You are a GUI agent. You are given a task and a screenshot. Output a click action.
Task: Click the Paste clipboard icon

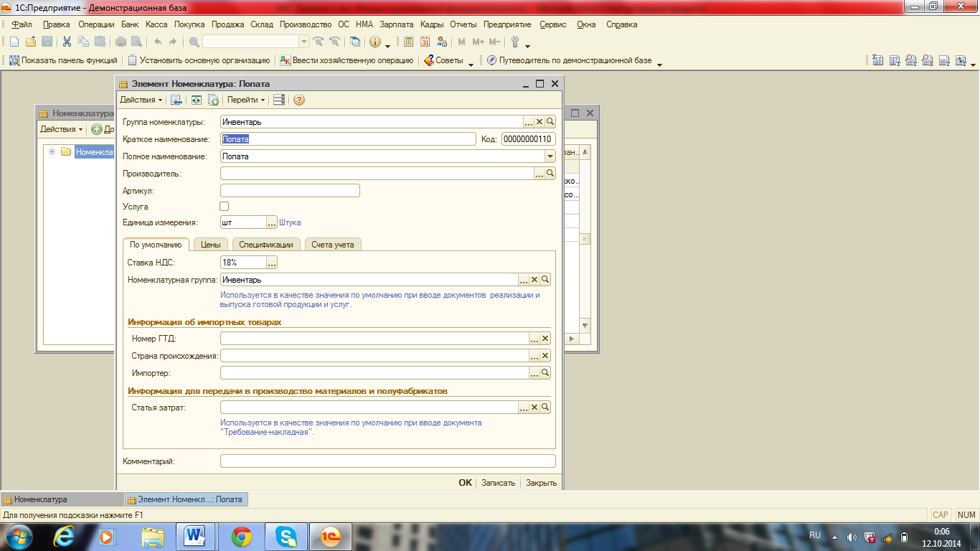coord(100,42)
